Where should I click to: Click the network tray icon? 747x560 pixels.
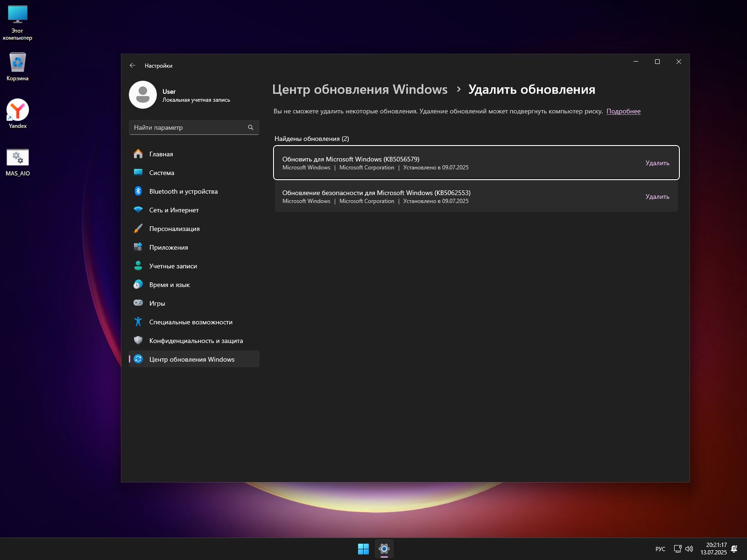click(x=677, y=549)
